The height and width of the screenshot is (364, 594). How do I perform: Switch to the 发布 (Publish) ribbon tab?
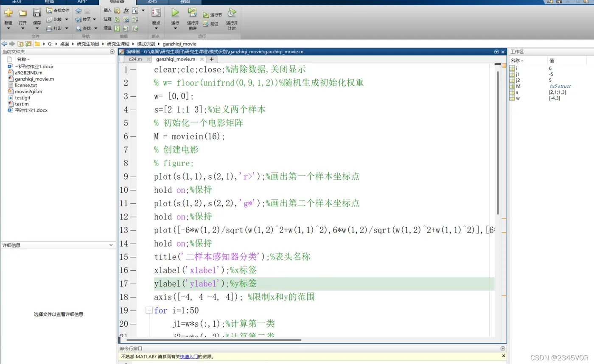click(151, 2)
